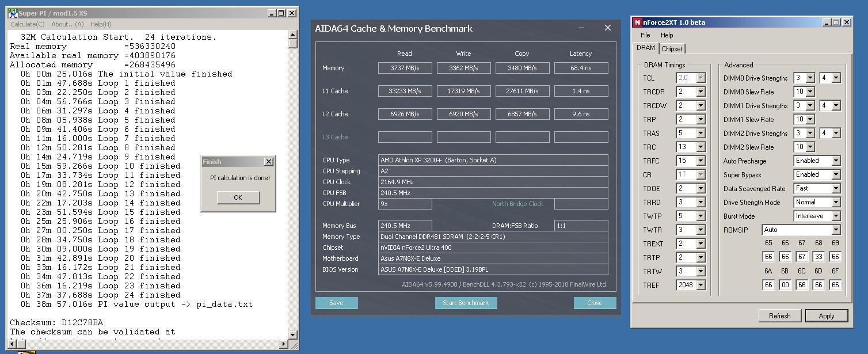Viewport: 868px width, 354px height.
Task: Click the ROMSIP 6B value field showing 00
Action: (785, 285)
